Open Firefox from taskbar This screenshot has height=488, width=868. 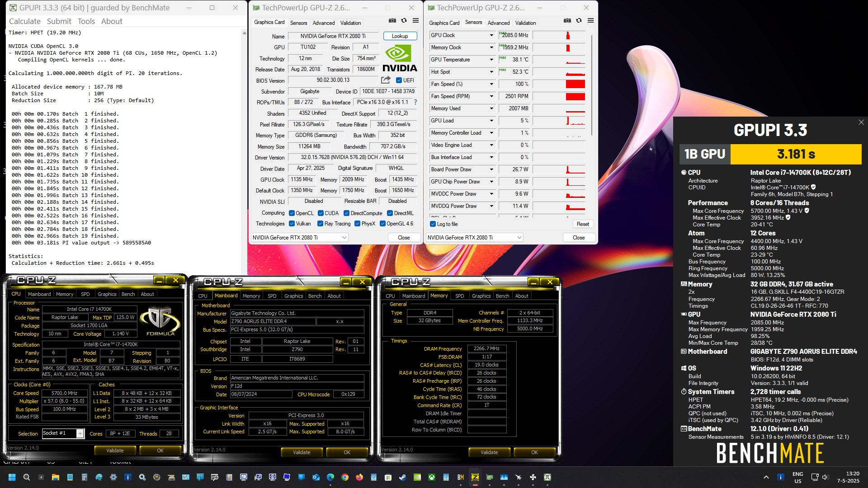point(359,477)
